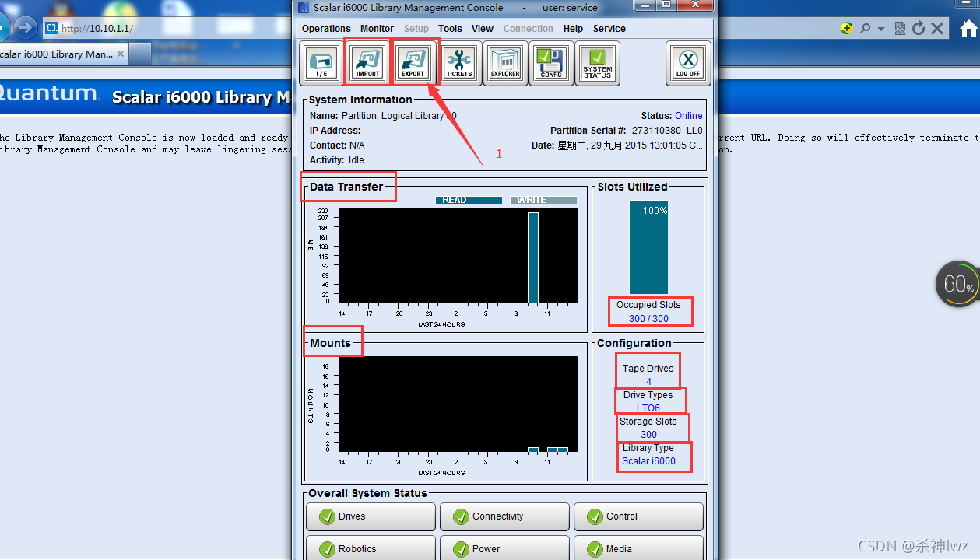This screenshot has width=980, height=560.
Task: Click the Drives status button
Action: [371, 516]
